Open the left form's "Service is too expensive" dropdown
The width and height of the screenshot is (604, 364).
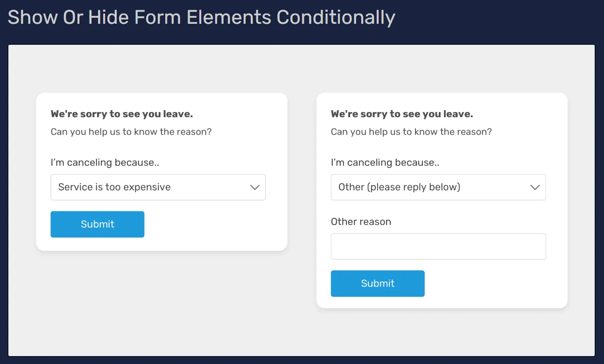(149, 187)
